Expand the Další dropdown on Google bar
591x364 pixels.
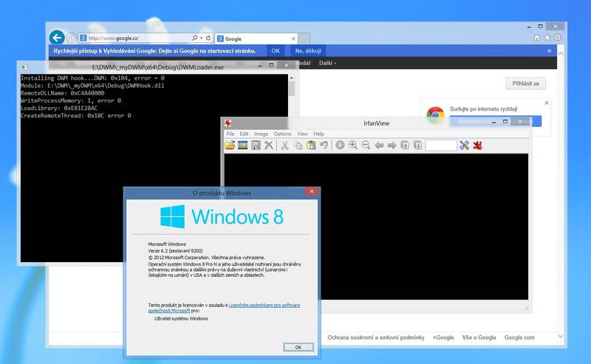tap(327, 63)
